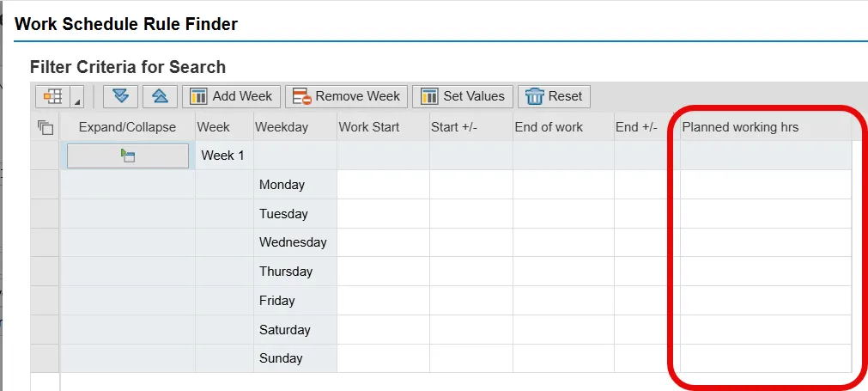This screenshot has width=868, height=391.
Task: Click the Start +/- cell for Tuesday
Action: pyautogui.click(x=470, y=214)
